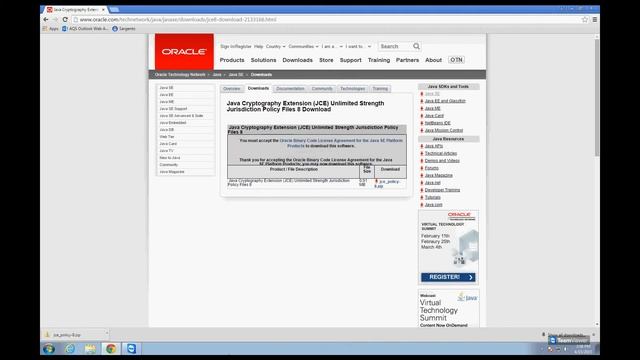Image resolution: width=640 pixels, height=360 pixels.
Task: Open Internet Explorer from the taskbar
Action: [70, 349]
